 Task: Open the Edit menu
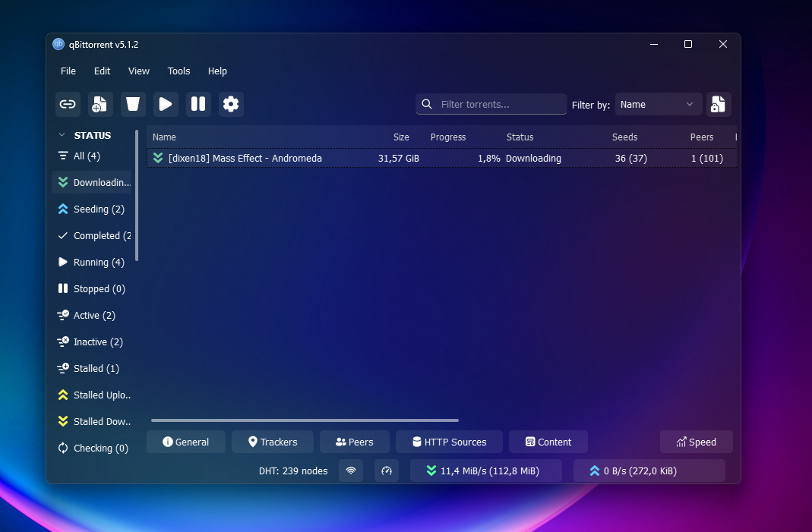pos(102,71)
